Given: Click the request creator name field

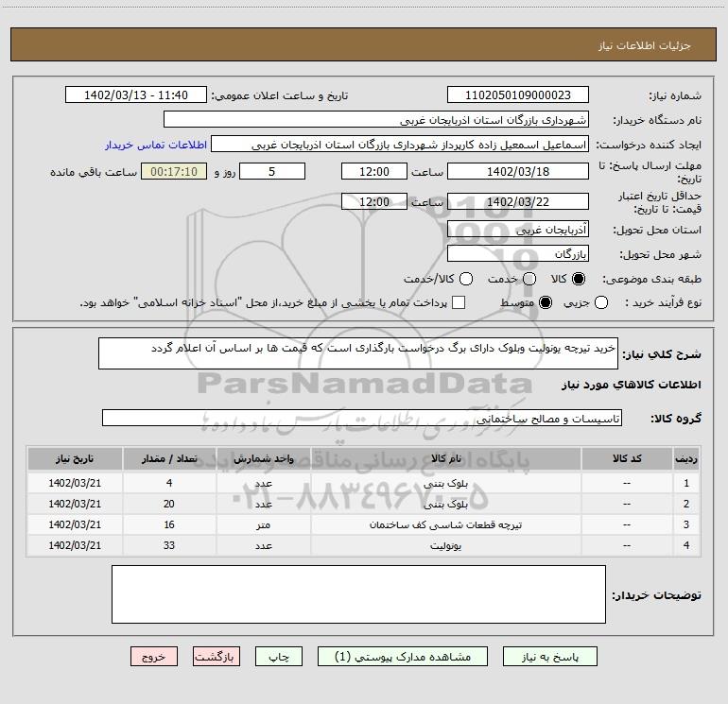Looking at the screenshot, I should click(400, 145).
